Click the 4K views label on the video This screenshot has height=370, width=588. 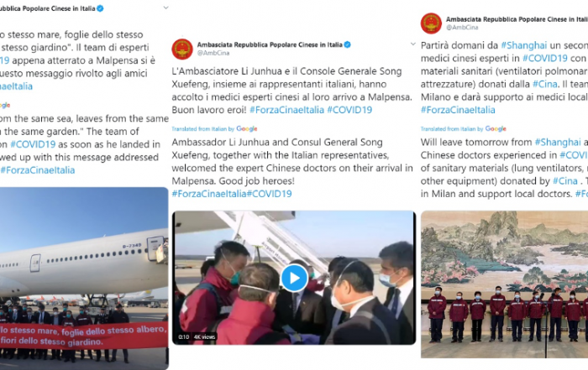204,336
